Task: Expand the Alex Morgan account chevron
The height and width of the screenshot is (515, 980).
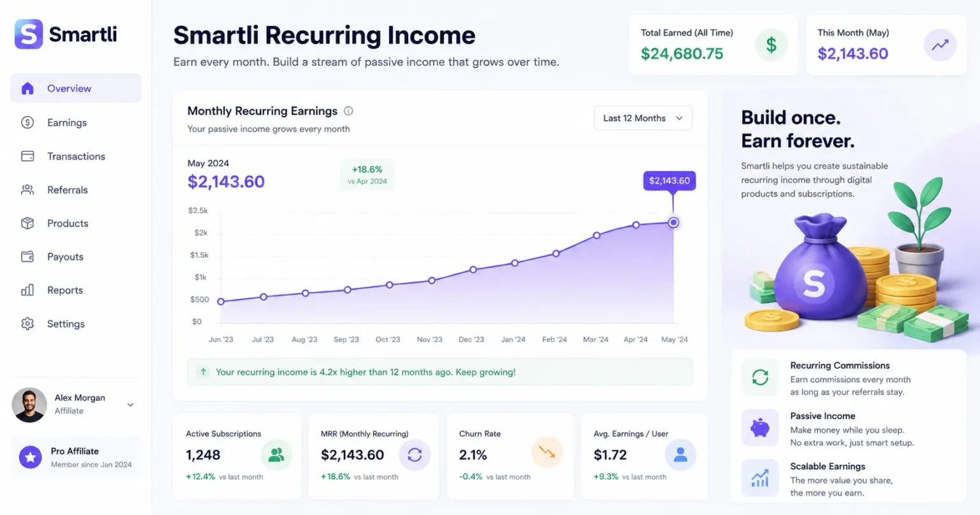Action: tap(130, 405)
